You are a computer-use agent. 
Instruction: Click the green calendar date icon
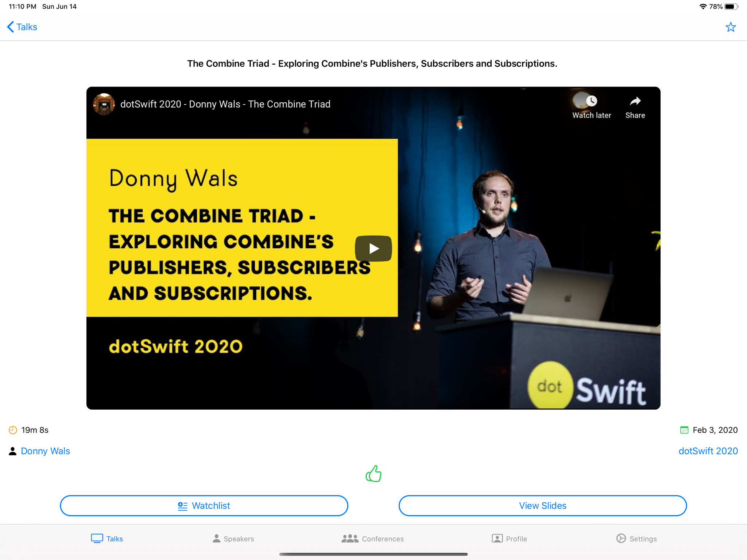(684, 430)
